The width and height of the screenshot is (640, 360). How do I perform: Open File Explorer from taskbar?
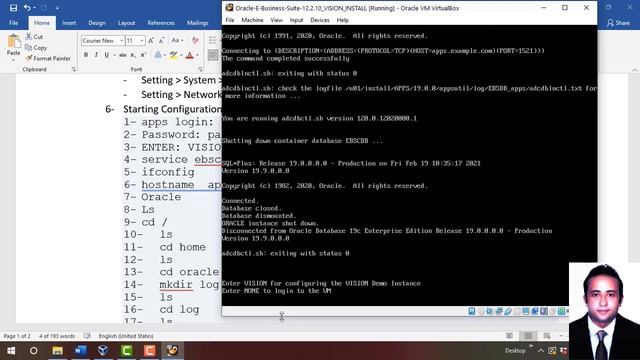coord(57,351)
